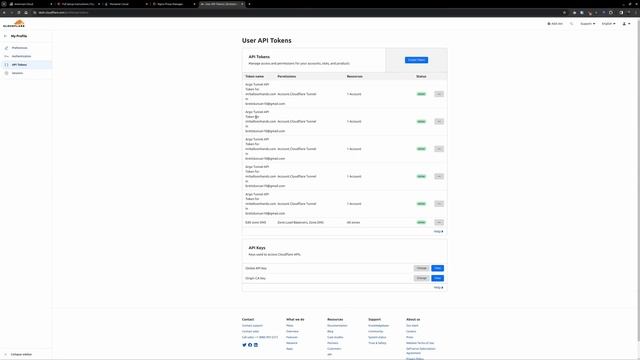
Task: Open Help link under the API Tokens table
Action: [x=438, y=231]
